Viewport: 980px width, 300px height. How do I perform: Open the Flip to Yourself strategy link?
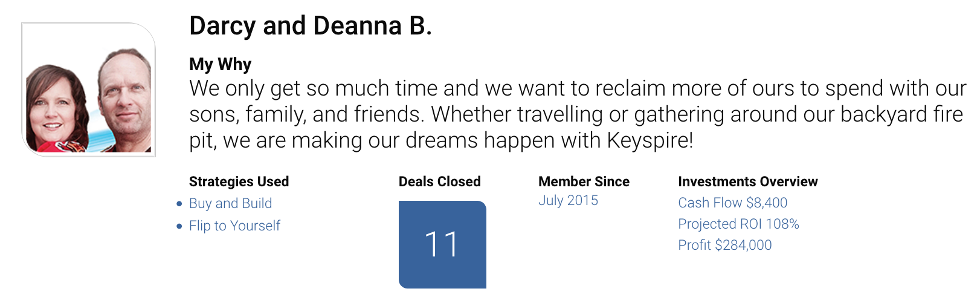234,226
